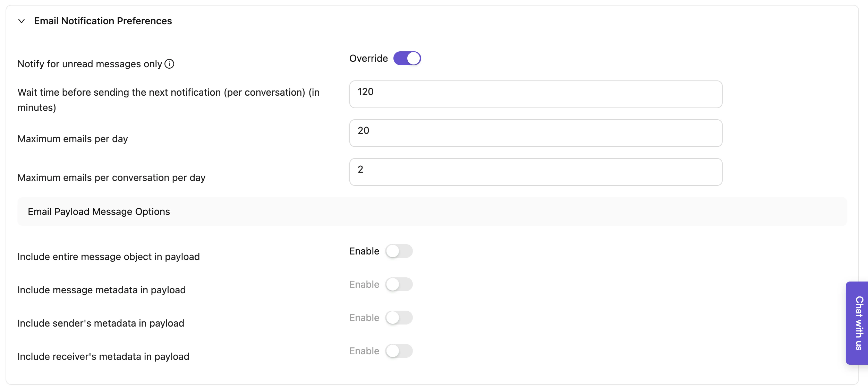Toggle the message metadata payload switch
Image resolution: width=868 pixels, height=389 pixels.
click(399, 285)
